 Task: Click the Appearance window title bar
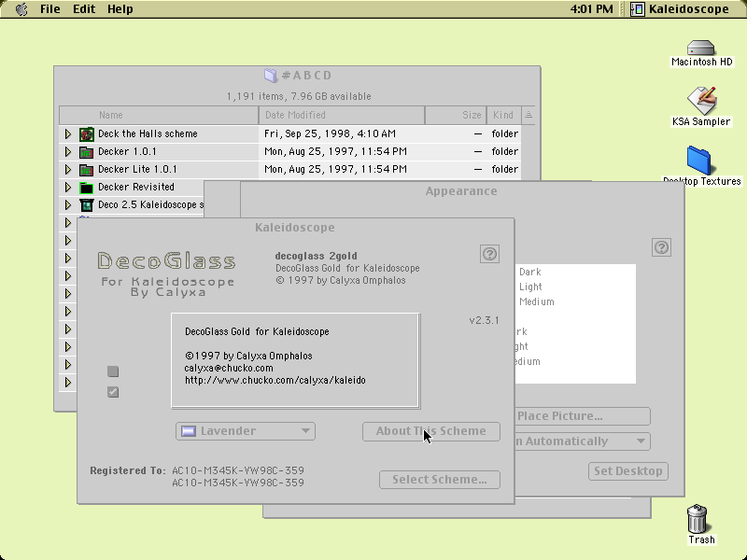pos(461,191)
